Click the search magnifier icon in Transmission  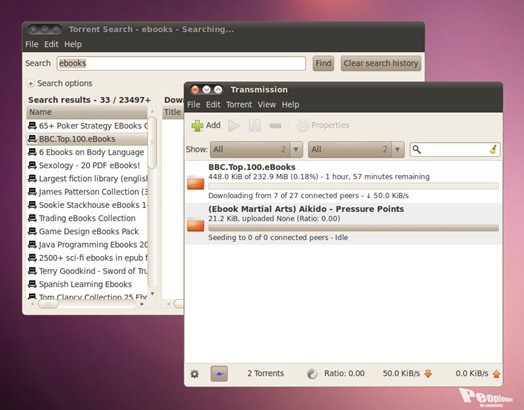pos(416,149)
